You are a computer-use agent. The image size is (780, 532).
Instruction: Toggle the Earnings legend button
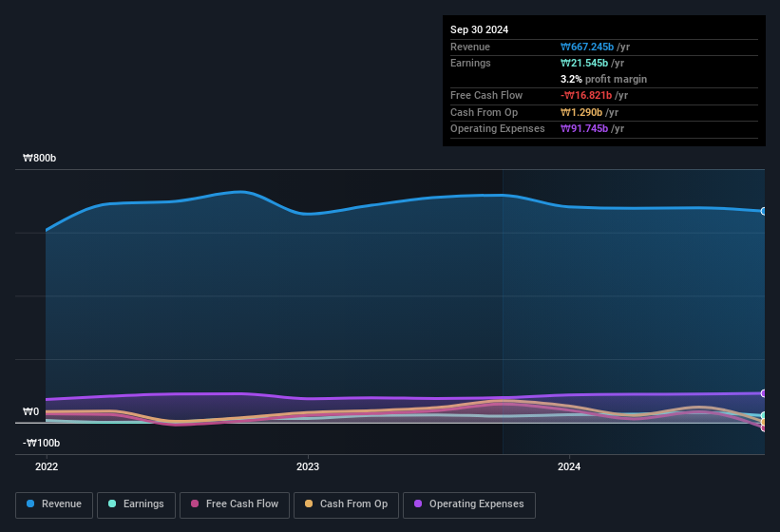(136, 505)
